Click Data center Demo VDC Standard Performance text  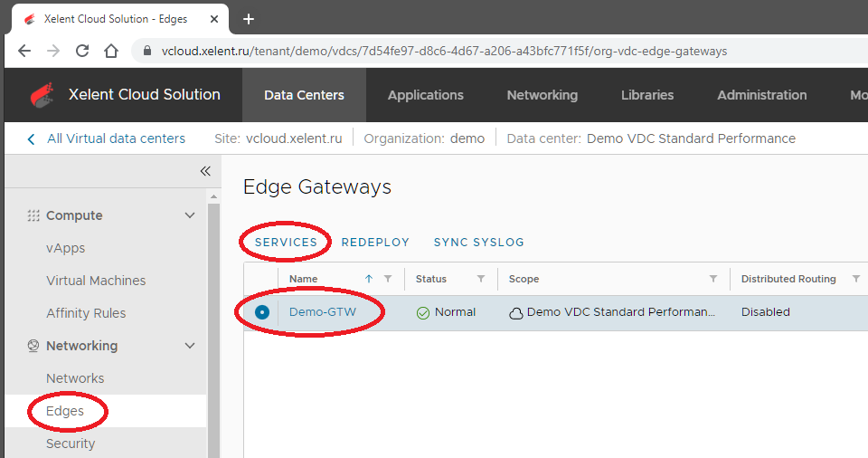pos(651,138)
